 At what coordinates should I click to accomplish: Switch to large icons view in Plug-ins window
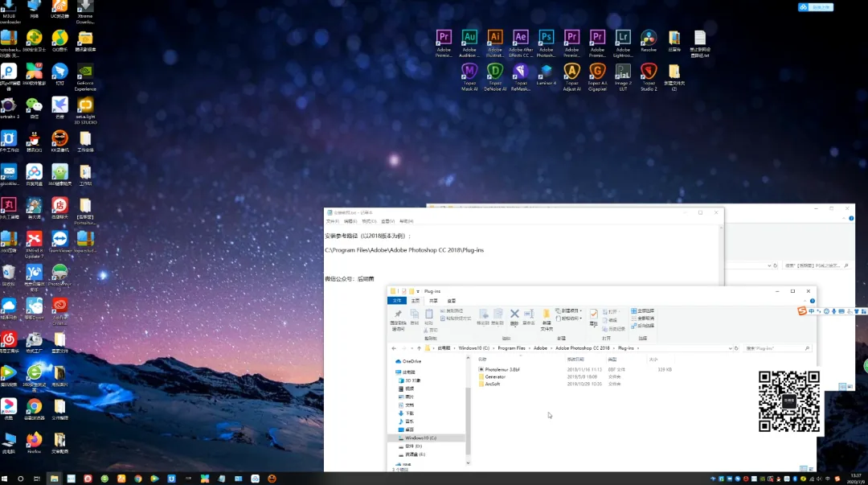pyautogui.click(x=810, y=468)
